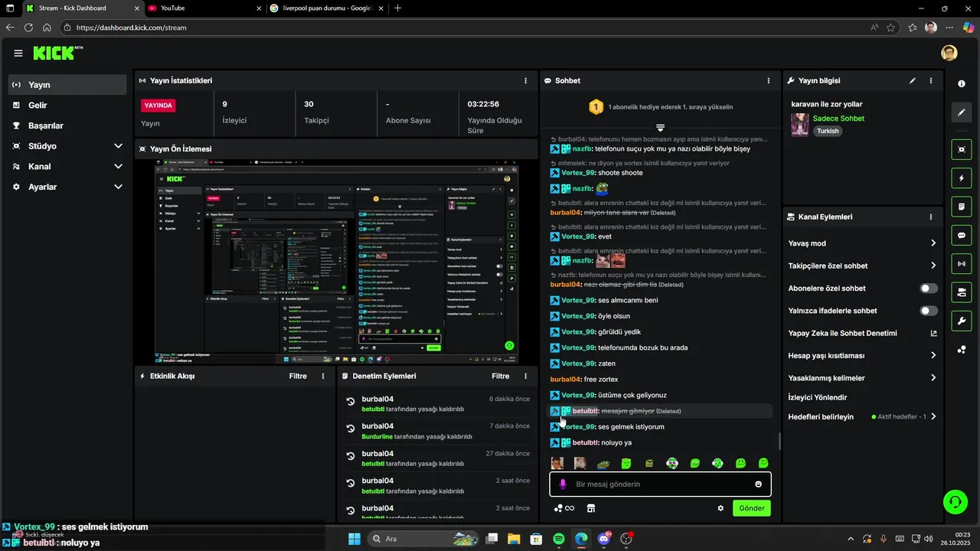This screenshot has height=551, width=980.
Task: Open File Explorer from the taskbar
Action: [x=514, y=539]
